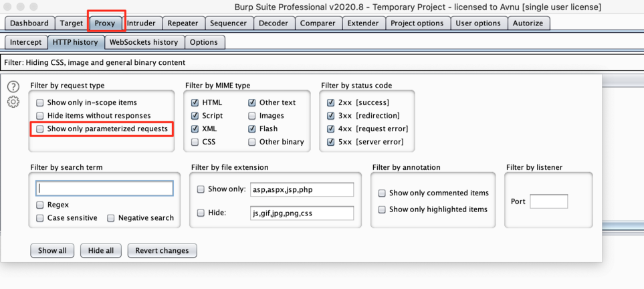644x289 pixels.
Task: Enable Case sensitive search option
Action: 40,218
